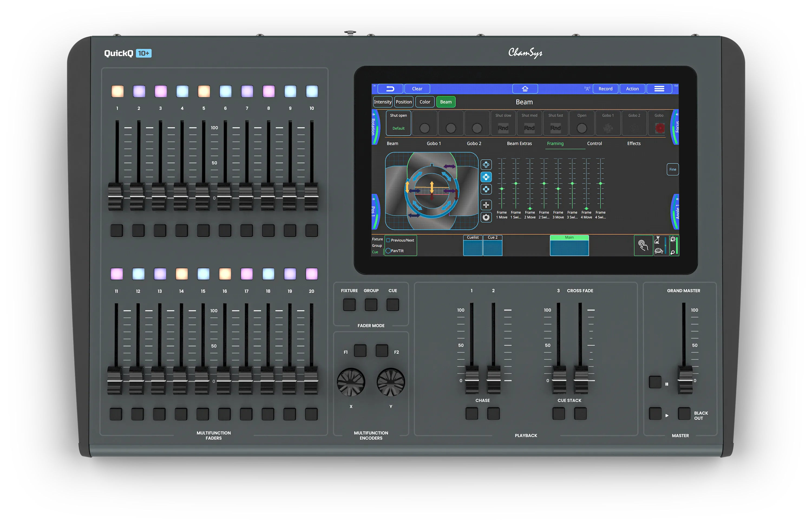This screenshot has width=812, height=530.
Task: Open the hamburger menu icon
Action: pos(659,89)
